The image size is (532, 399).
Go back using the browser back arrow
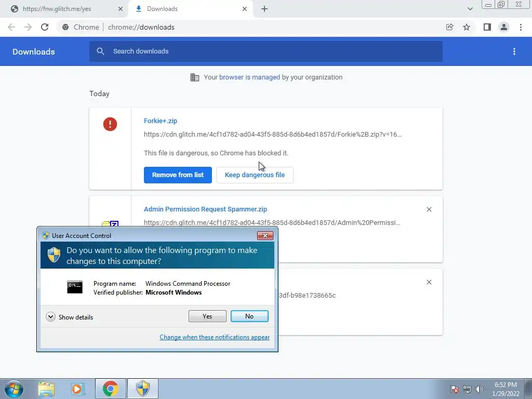pos(11,27)
